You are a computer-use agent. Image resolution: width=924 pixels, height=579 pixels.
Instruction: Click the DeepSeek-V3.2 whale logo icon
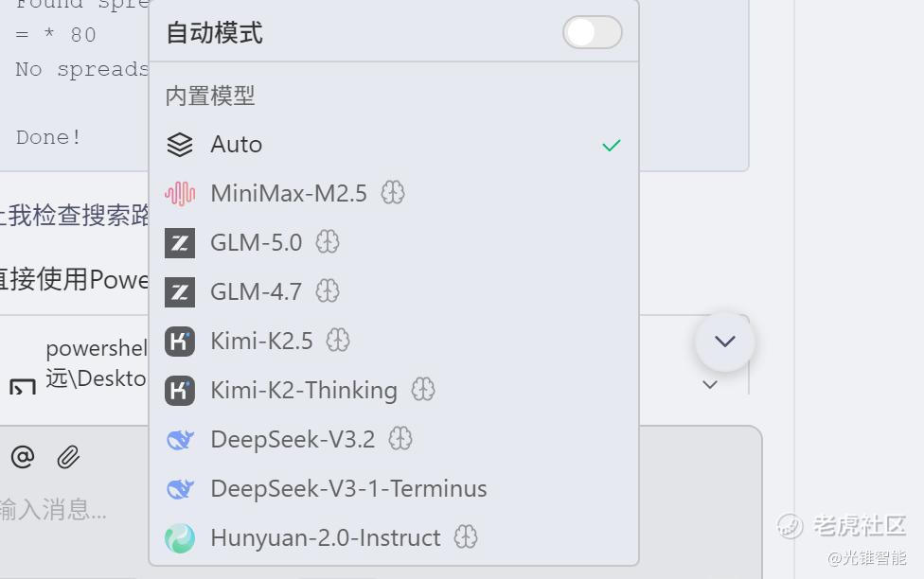point(180,439)
